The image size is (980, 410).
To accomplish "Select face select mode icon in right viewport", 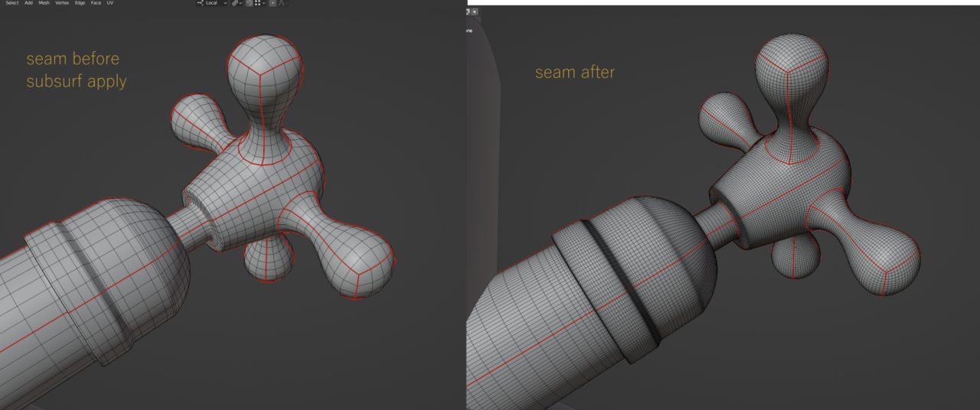I will point(475,11).
